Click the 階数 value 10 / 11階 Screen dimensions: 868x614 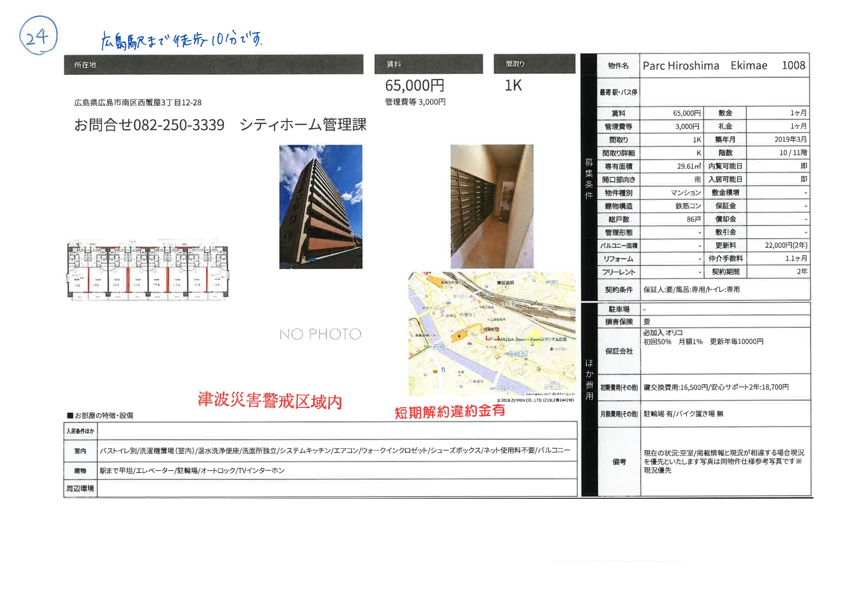coord(793,153)
